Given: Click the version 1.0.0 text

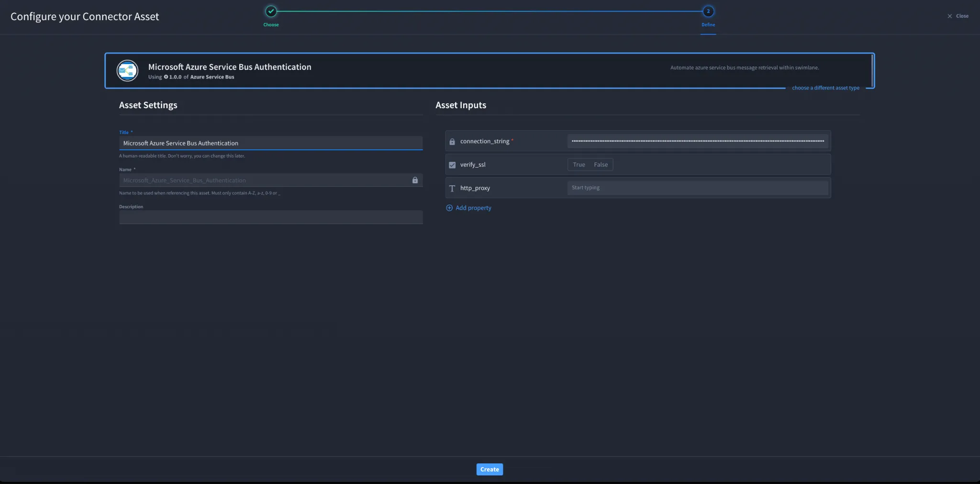Looking at the screenshot, I should pos(175,77).
